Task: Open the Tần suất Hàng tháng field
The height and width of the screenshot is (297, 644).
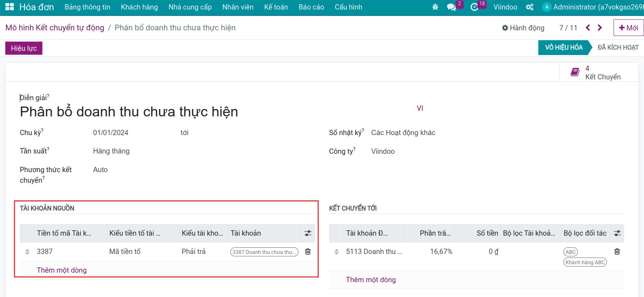Action: pyautogui.click(x=111, y=151)
